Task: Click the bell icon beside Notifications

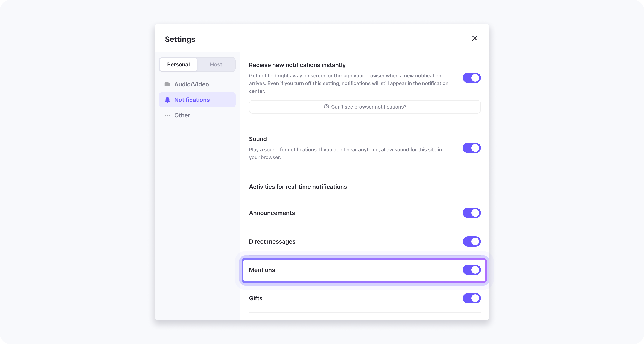Action: [167, 100]
